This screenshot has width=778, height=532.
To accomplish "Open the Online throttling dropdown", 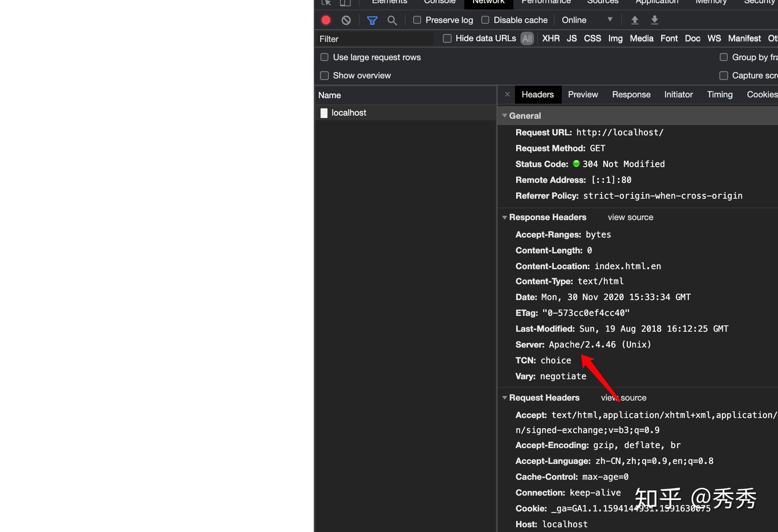I will pyautogui.click(x=587, y=20).
